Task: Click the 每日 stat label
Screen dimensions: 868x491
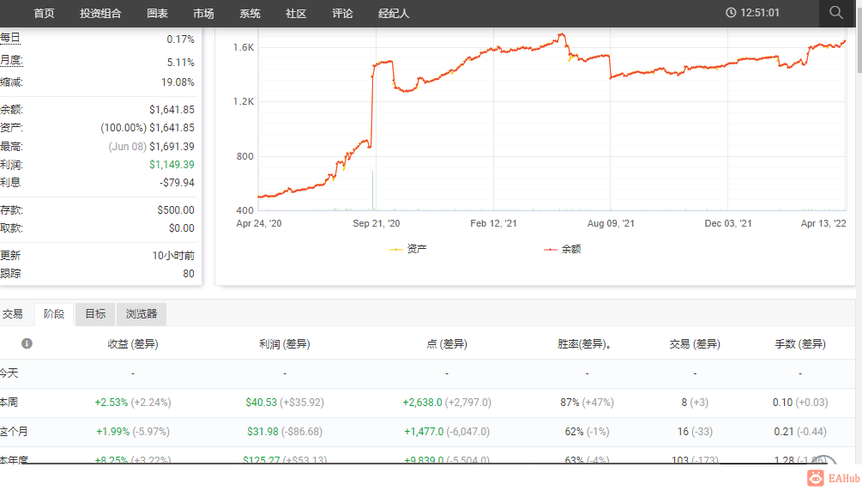Action: [10, 38]
